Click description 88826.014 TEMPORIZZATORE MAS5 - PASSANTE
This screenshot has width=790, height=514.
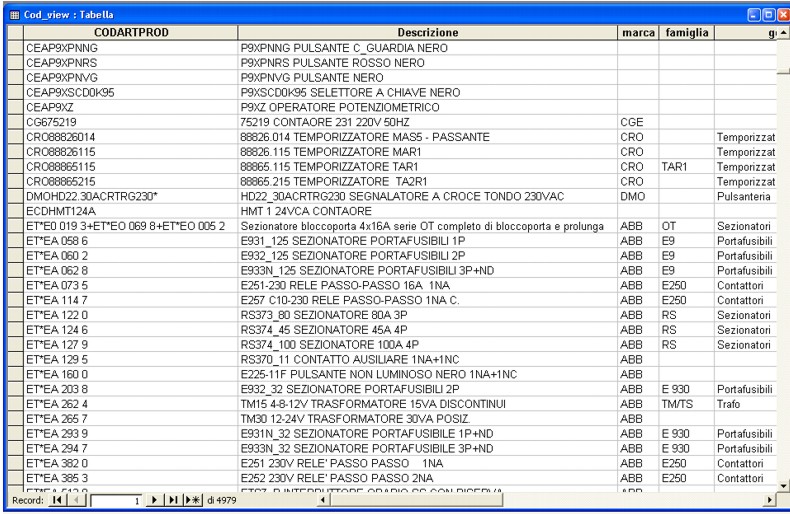click(428, 137)
